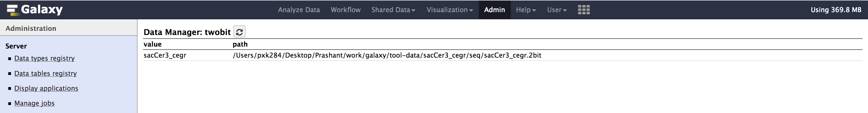Go to Analyze Data tab
The width and height of the screenshot is (868, 113).
tap(298, 10)
